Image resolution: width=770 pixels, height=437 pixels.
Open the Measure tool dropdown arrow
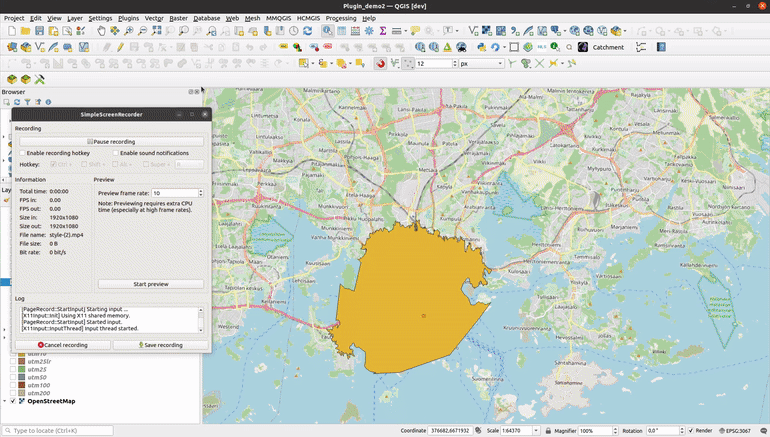coord(406,31)
